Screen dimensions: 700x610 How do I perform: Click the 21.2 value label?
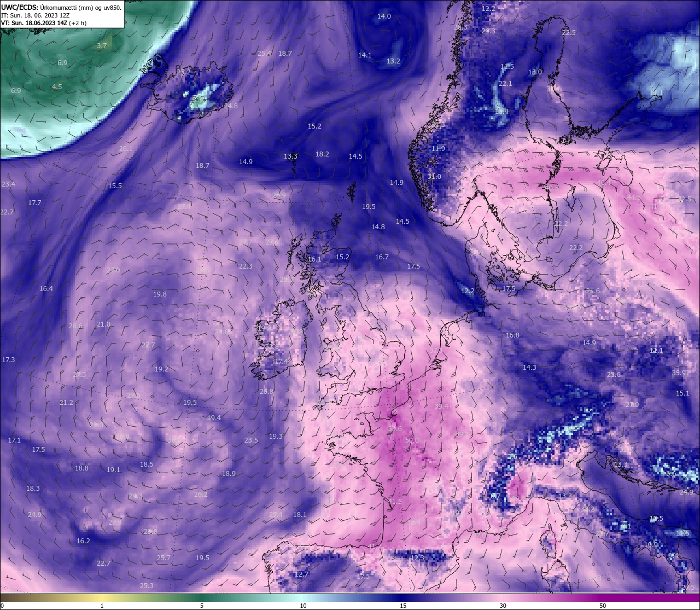66,403
